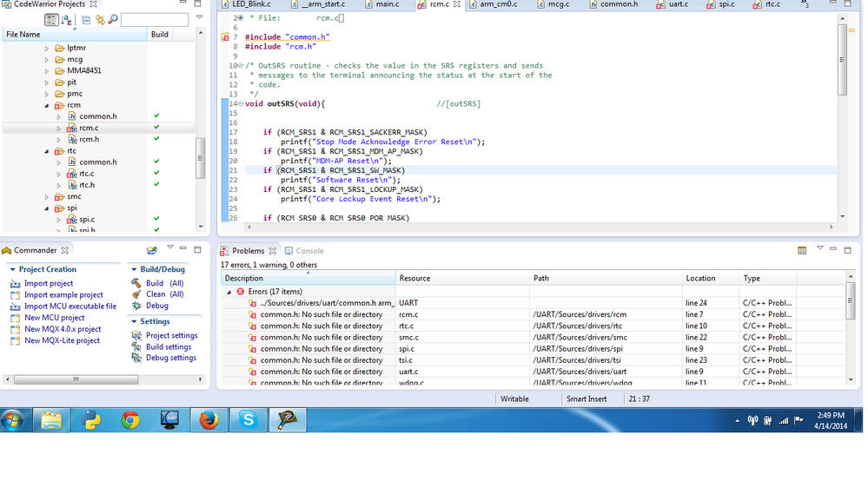This screenshot has width=868, height=488.
Task: Collapse the rtc folder
Action: click(47, 151)
